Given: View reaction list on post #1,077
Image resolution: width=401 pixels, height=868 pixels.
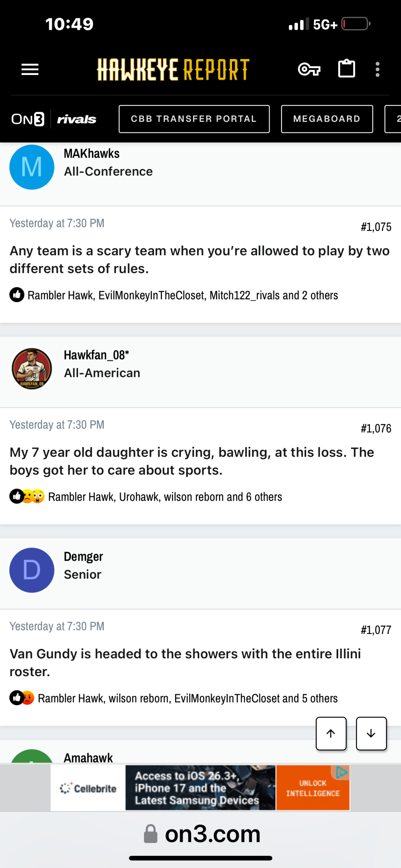Looking at the screenshot, I should [x=187, y=698].
